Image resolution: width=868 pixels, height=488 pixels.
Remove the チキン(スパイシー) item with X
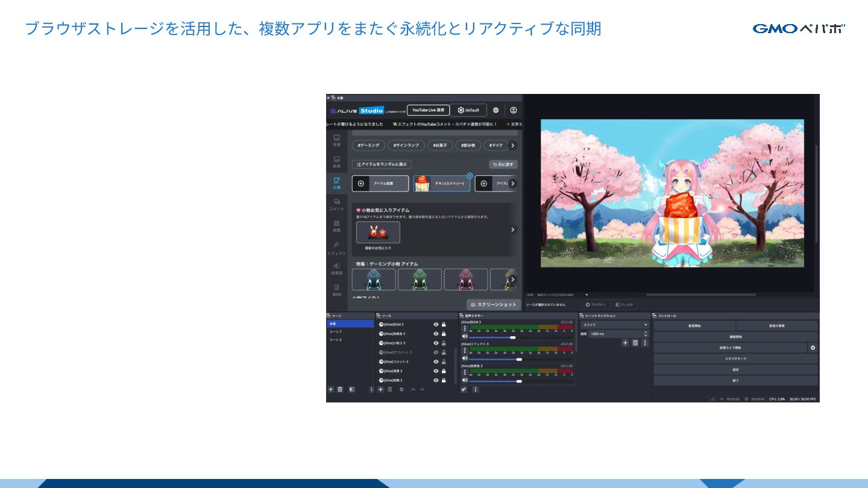click(x=470, y=176)
